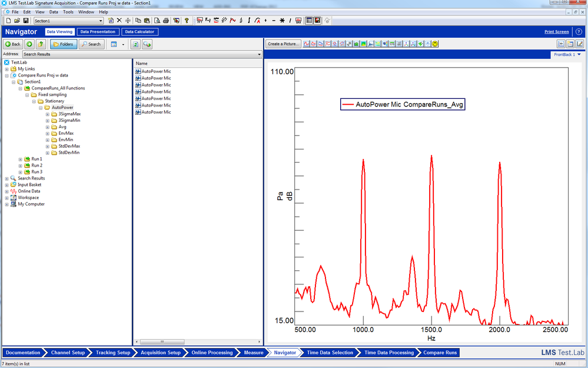Click the minus icon in cursor toolbar
This screenshot has height=368, width=588.
coord(274,21)
